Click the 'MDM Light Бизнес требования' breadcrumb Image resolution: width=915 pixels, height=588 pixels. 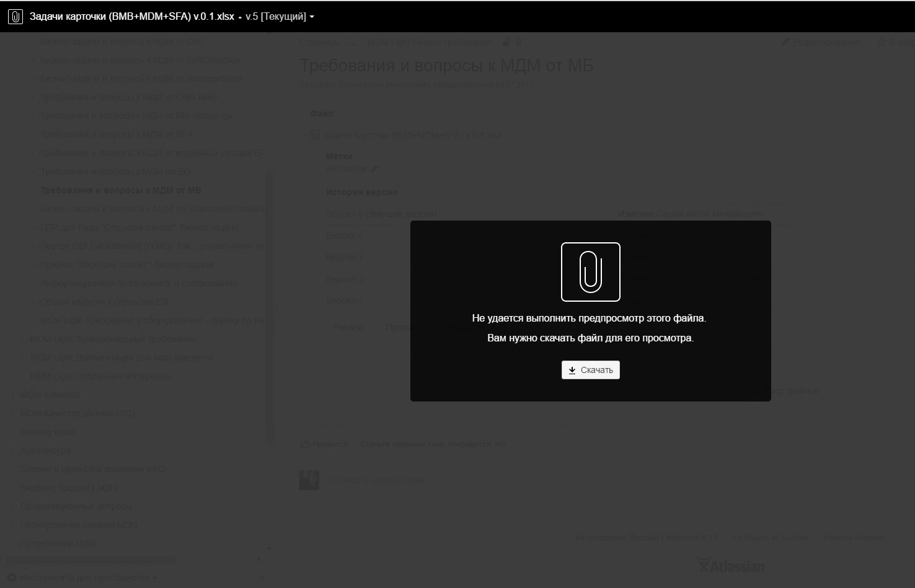point(430,42)
